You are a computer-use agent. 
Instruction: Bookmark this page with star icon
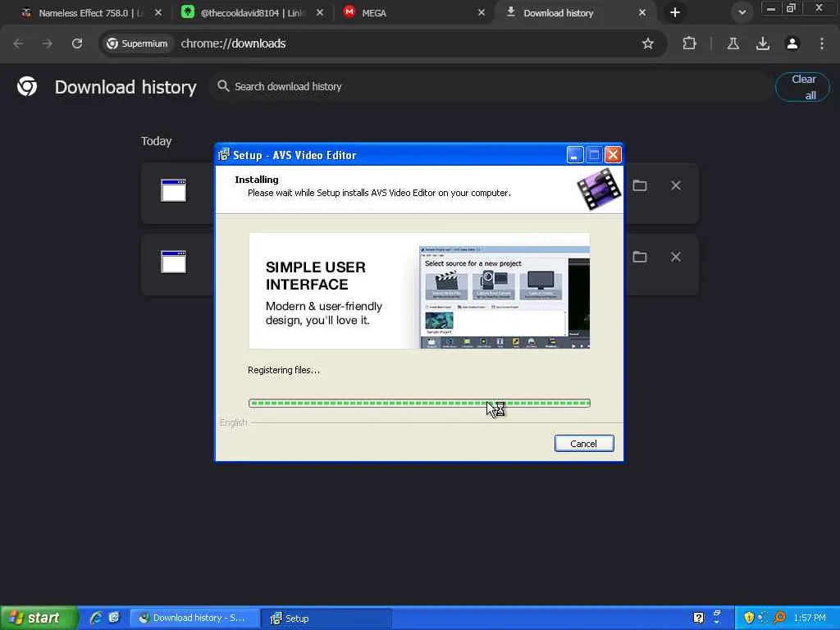click(x=648, y=43)
